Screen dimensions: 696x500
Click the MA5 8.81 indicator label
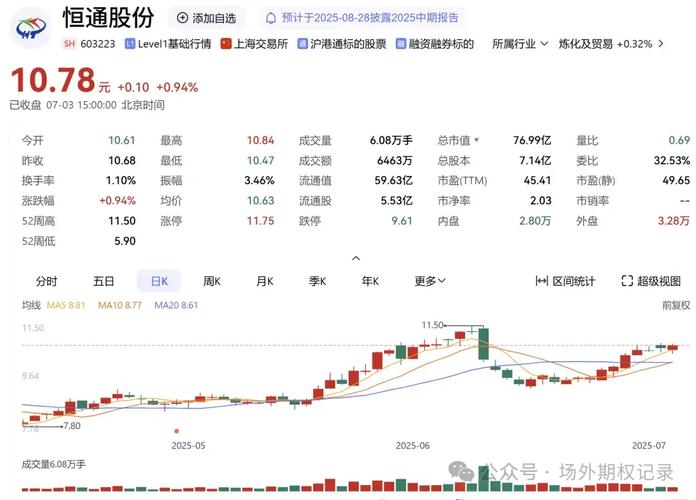66,306
